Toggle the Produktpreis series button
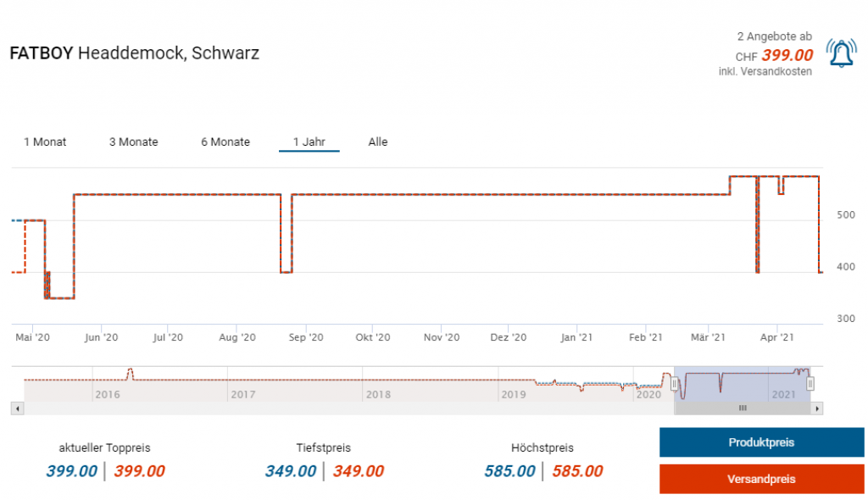The width and height of the screenshot is (868, 500). click(761, 442)
